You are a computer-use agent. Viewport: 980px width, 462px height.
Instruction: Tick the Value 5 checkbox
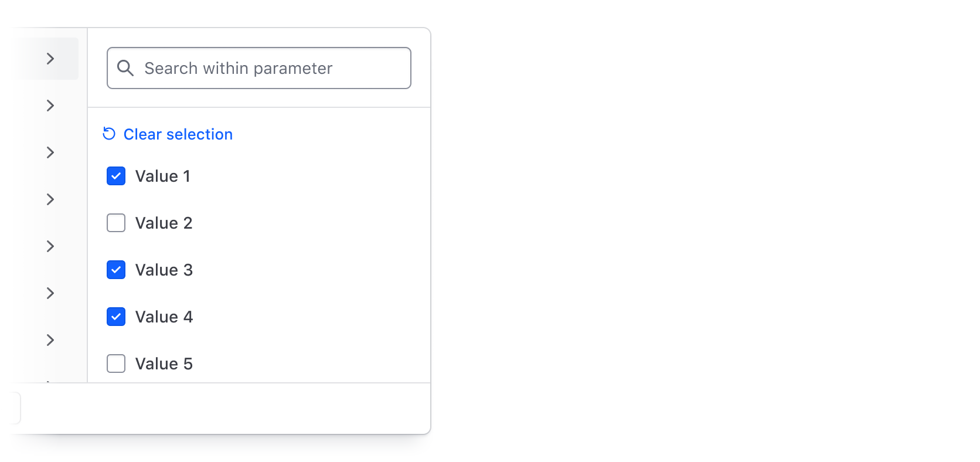(116, 364)
